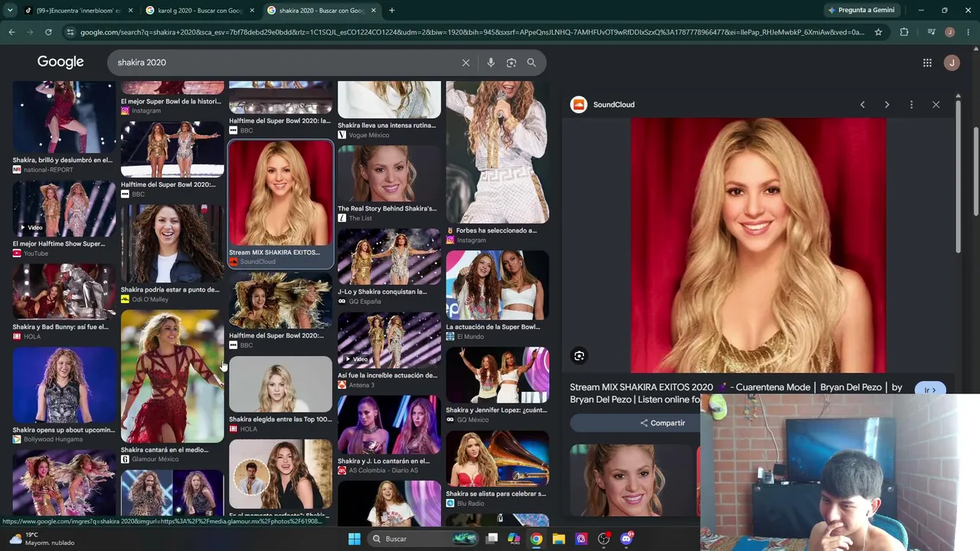
Task: Open Chrome from the taskbar
Action: (536, 539)
